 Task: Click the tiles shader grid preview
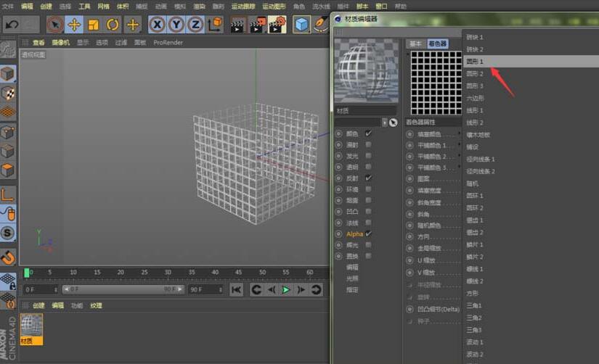click(x=436, y=83)
